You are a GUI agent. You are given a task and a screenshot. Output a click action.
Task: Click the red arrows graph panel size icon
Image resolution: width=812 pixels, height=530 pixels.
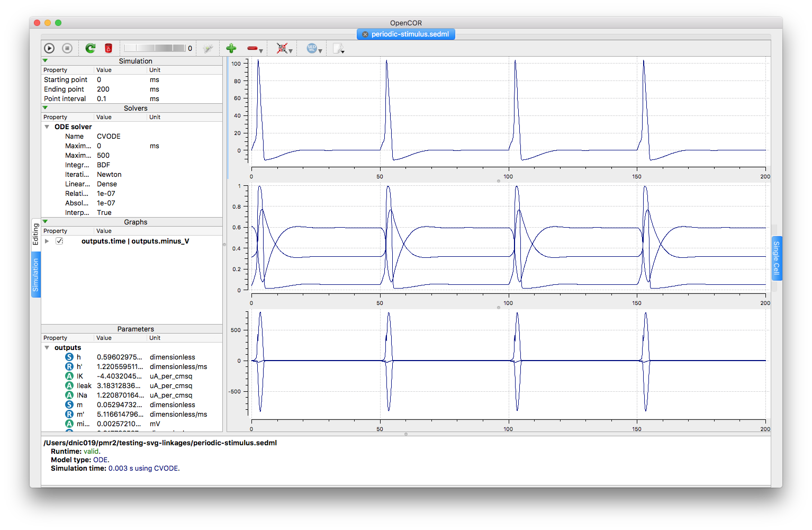tap(282, 49)
